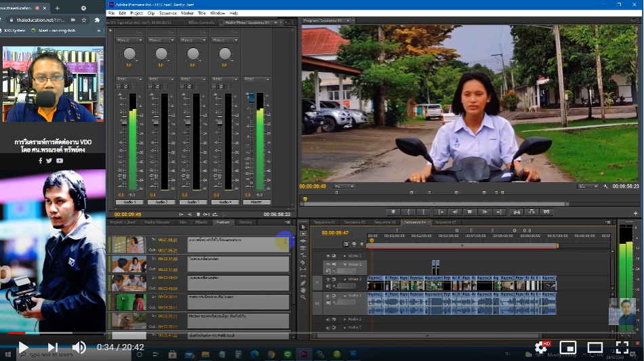Screen dimensions: 644x361
Task: Open the Sequence menu
Action: (167, 13)
